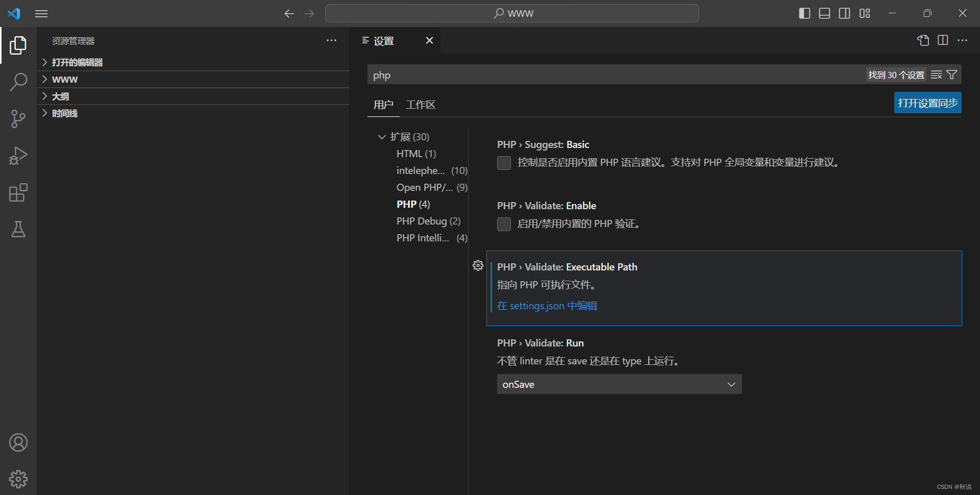Toggle the primary side bar layout icon
The width and height of the screenshot is (980, 495).
coord(804,13)
